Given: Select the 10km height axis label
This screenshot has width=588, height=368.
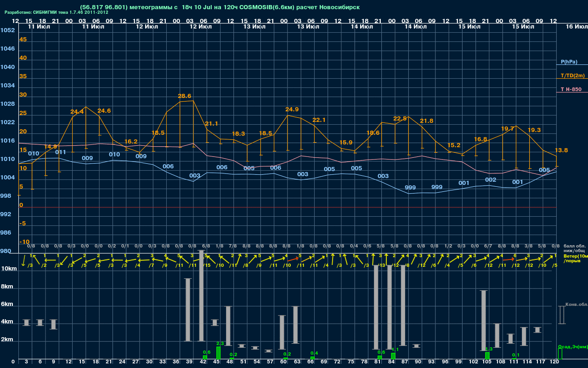Looking at the screenshot, I should pos(9,269).
